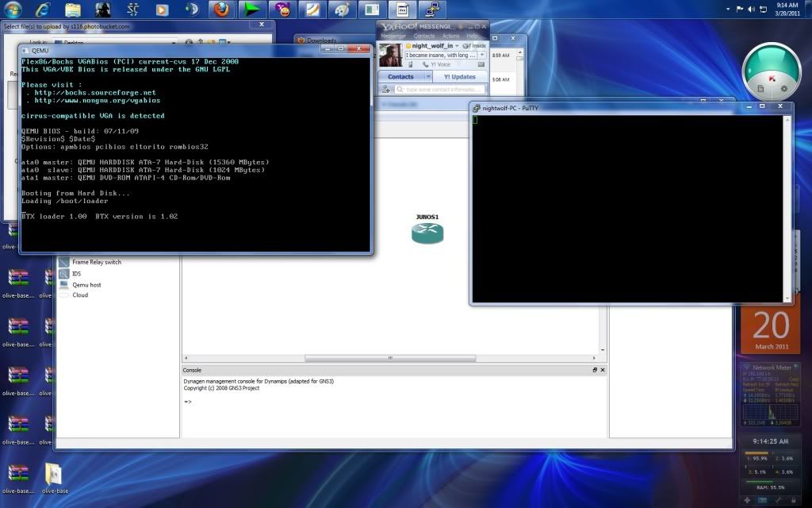The image size is (812, 508).
Task: Open the Windows Start menu
Action: [x=13, y=10]
